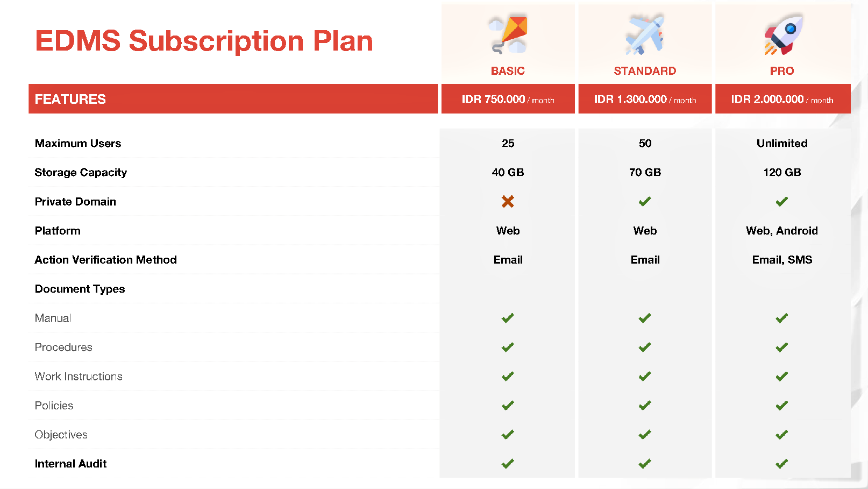Select the STANDARD plan heading
This screenshot has width=868, height=489.
pos(645,71)
